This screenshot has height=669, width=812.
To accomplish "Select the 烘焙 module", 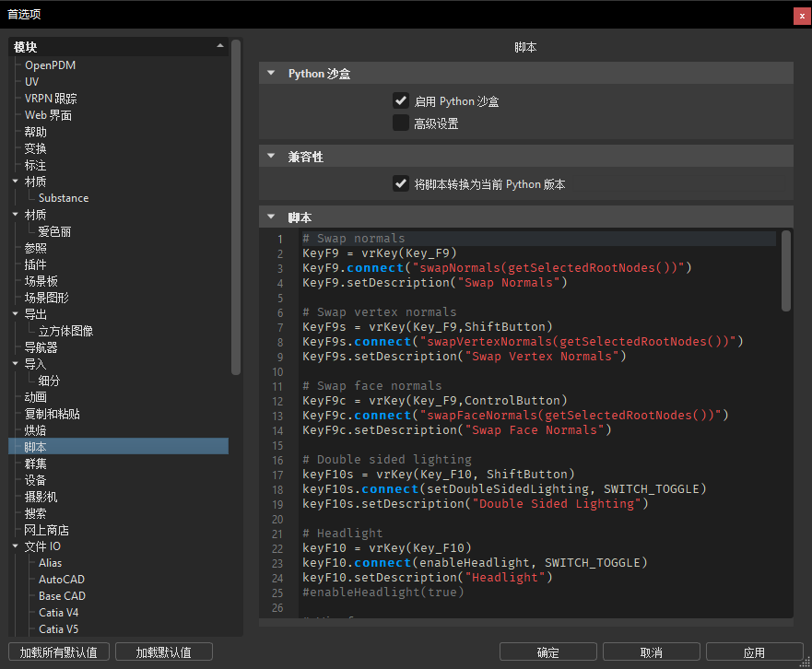I will pyautogui.click(x=35, y=429).
